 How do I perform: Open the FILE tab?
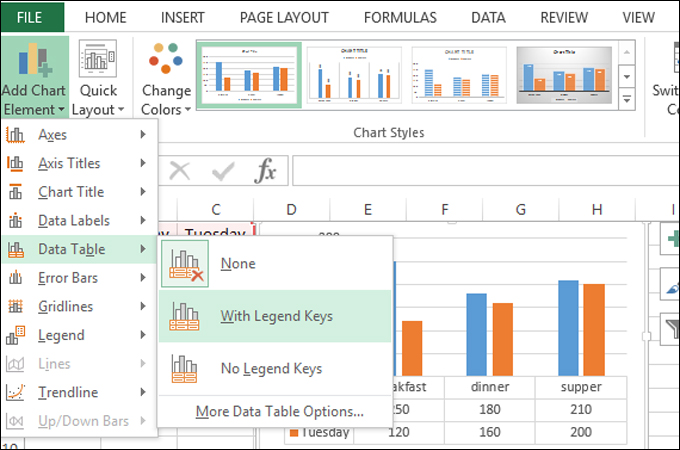pos(33,17)
